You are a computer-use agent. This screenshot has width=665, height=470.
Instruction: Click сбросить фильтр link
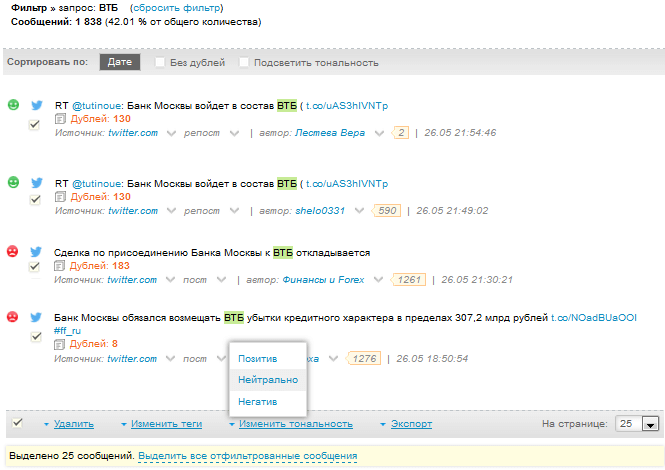(177, 8)
